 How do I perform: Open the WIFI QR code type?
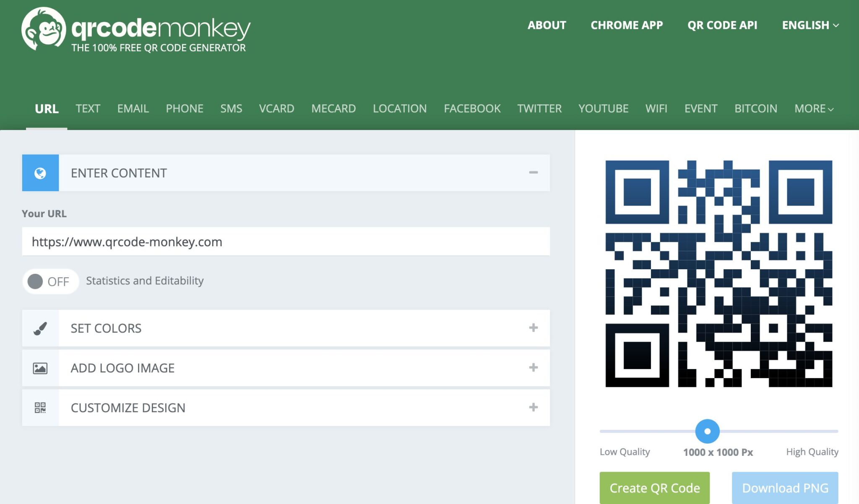coord(656,109)
